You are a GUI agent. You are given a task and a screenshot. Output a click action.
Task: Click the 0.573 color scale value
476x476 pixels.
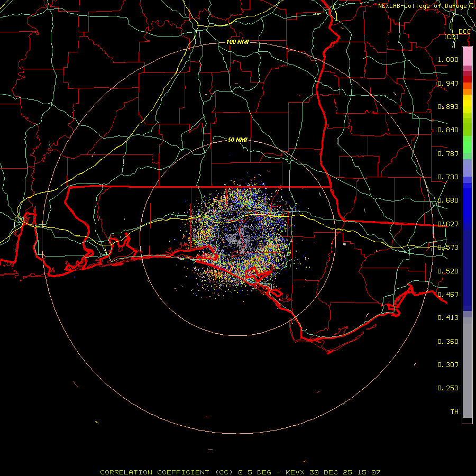pyautogui.click(x=448, y=248)
